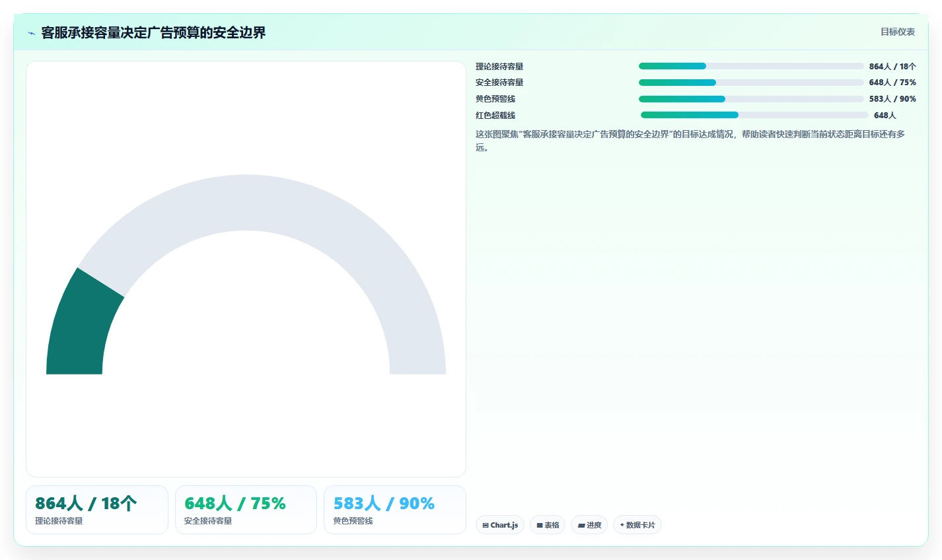The image size is (942, 560).
Task: Click the 黄色预警线 progress bar
Action: click(x=751, y=99)
